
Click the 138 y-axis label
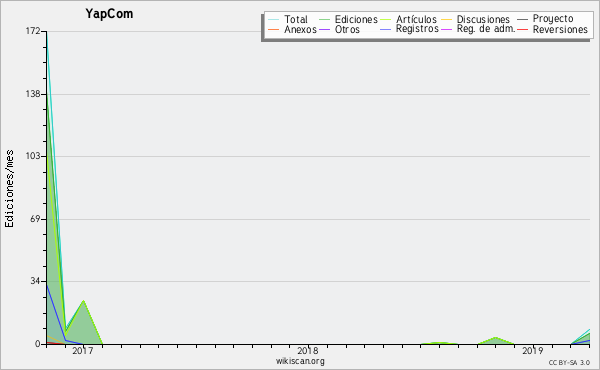click(33, 94)
